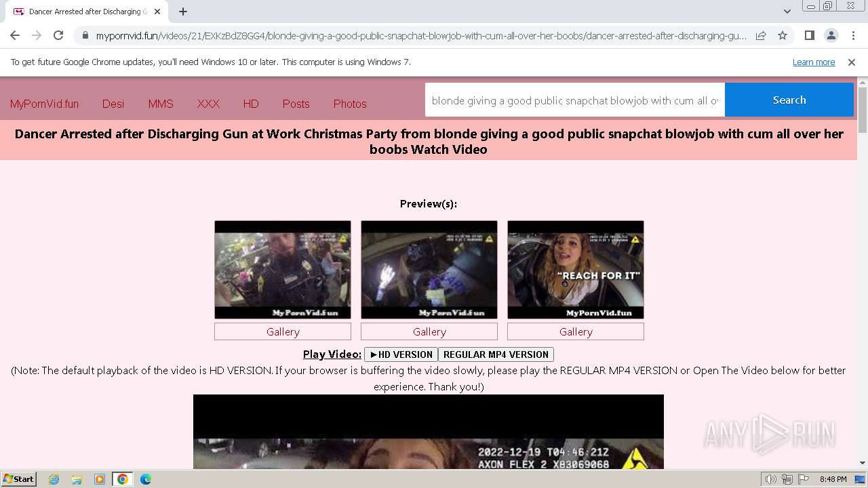Open the Desi navigation item
This screenshot has width=868, height=488.
click(x=113, y=104)
